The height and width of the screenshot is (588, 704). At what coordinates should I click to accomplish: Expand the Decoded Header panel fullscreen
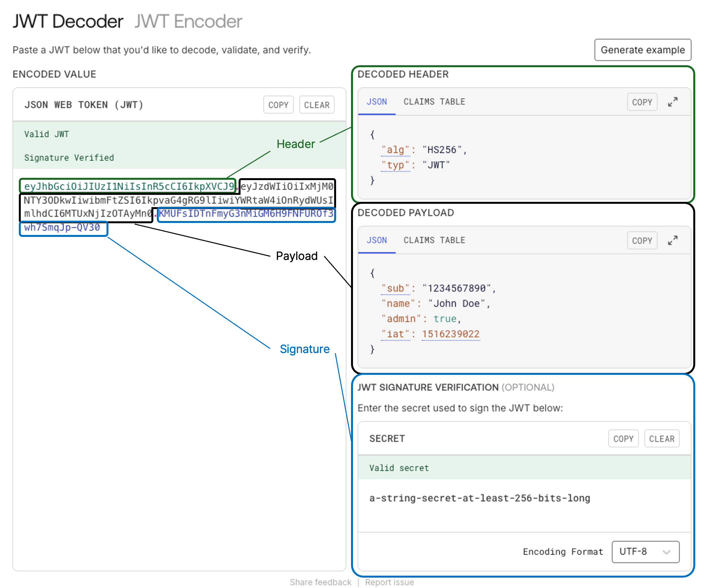click(672, 102)
